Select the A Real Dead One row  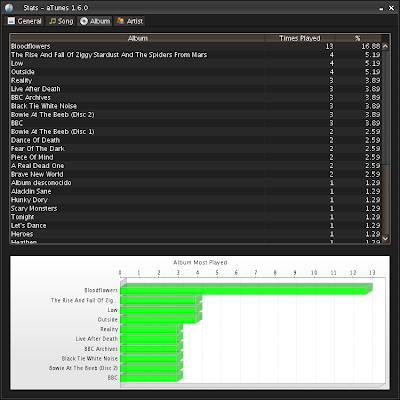tap(196, 166)
